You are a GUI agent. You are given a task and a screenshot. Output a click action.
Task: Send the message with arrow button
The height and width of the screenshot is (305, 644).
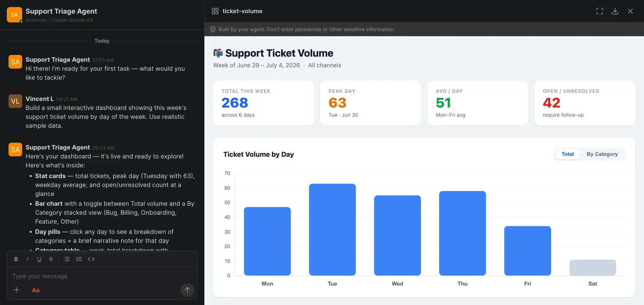(x=187, y=290)
